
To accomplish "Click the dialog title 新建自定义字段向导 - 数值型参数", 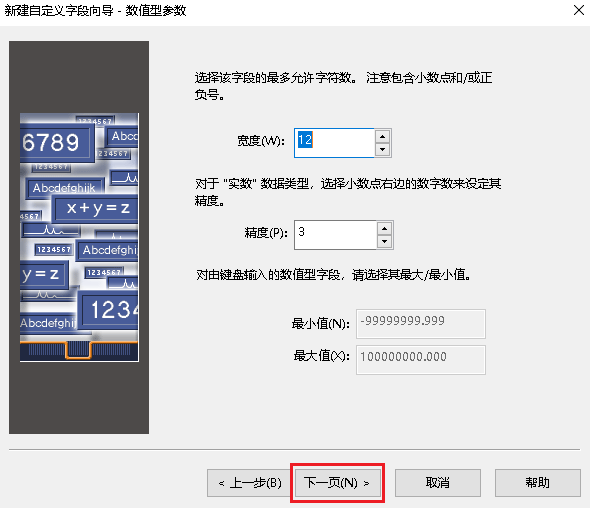I will [96, 11].
